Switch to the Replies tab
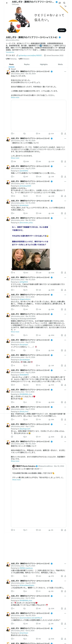 27,65
